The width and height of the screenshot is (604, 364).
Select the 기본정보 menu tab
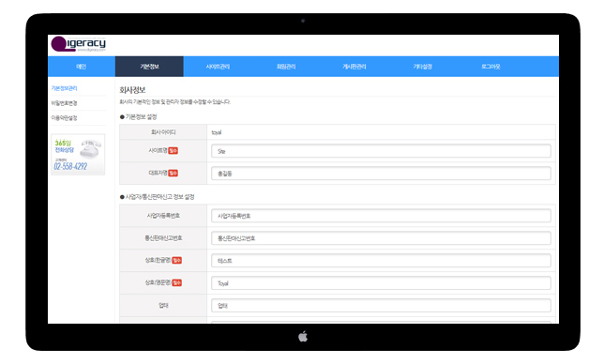pos(149,67)
